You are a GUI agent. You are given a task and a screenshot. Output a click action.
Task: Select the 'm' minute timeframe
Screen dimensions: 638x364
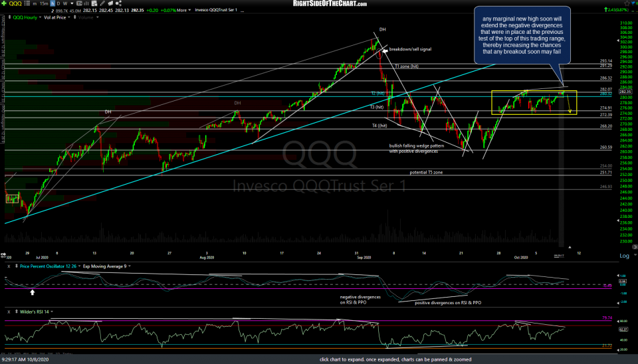(x=35, y=4)
